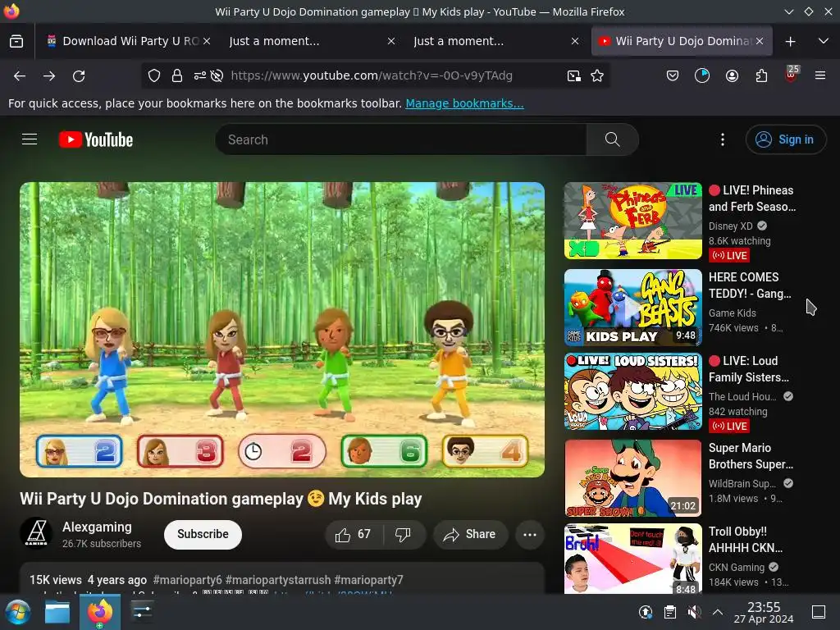The height and width of the screenshot is (630, 840).
Task: Close the Download Wii Party U tab
Action: (207, 41)
